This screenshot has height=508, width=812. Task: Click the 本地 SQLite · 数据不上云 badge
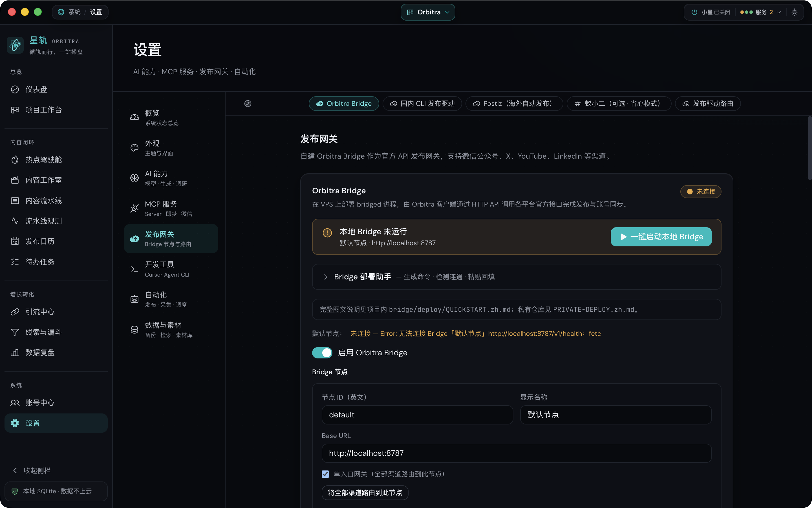(56, 491)
